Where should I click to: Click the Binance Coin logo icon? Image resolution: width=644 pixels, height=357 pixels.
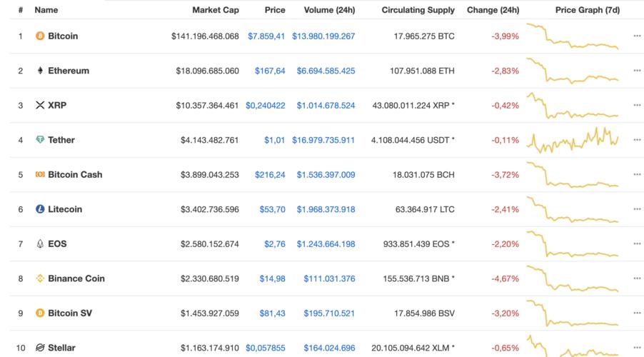click(x=40, y=278)
